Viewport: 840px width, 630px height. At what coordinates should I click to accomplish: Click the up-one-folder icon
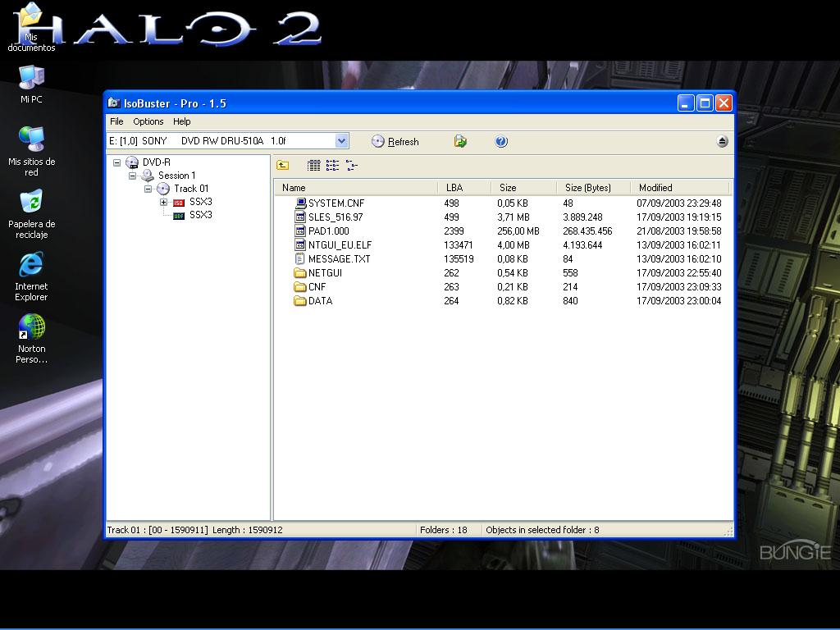[282, 166]
